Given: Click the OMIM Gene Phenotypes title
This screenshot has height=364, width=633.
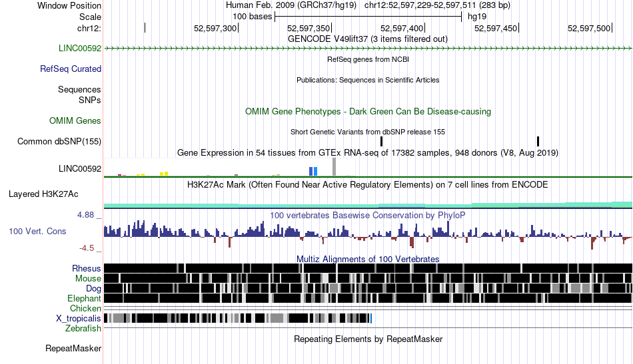Looking at the screenshot, I should pyautogui.click(x=368, y=112).
